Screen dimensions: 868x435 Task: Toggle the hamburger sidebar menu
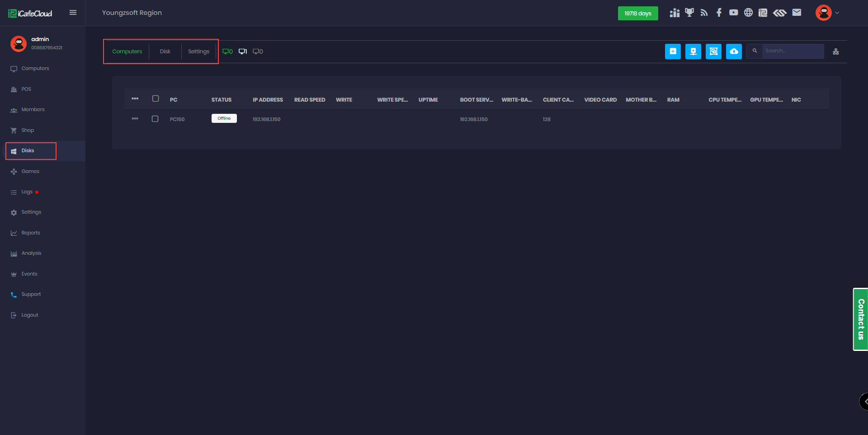click(73, 13)
